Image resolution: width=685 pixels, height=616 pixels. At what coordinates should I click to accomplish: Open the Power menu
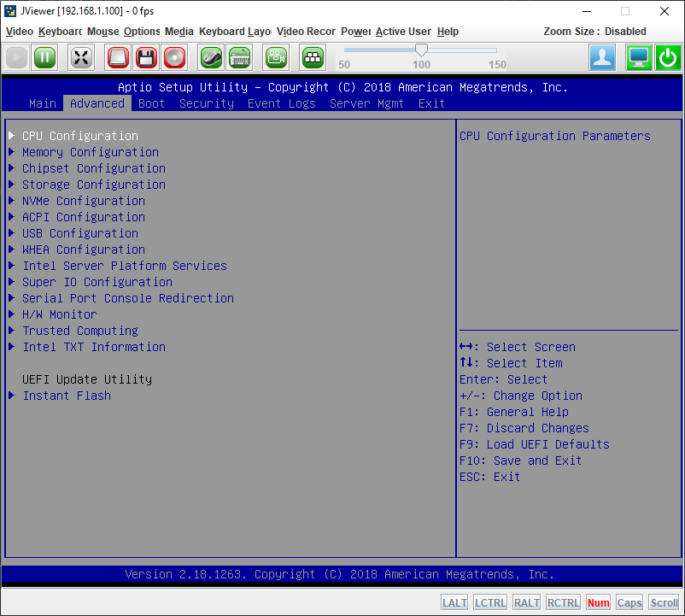(x=356, y=32)
